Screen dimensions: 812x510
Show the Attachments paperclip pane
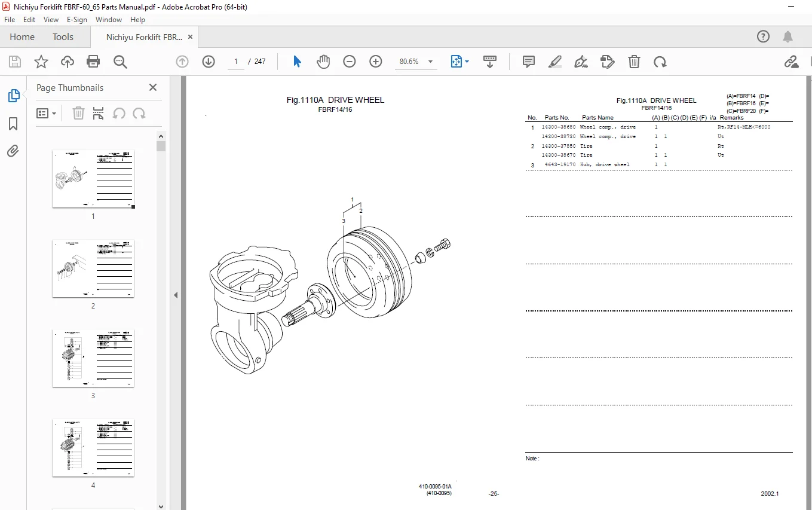[x=13, y=151]
